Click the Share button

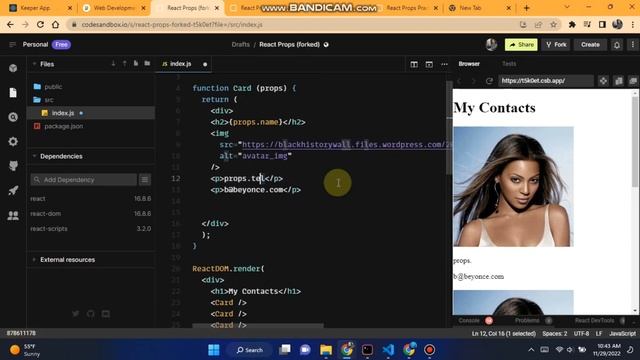[x=521, y=44]
